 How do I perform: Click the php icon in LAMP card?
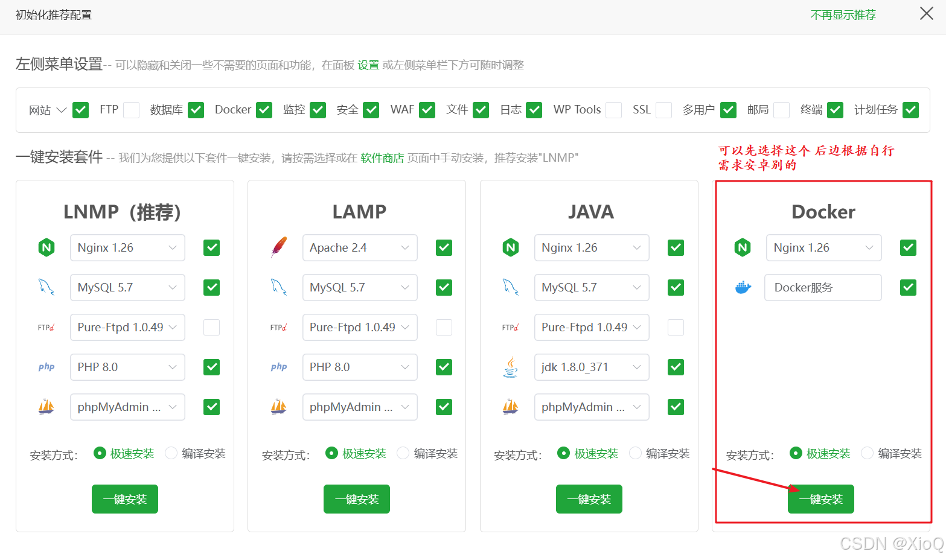pos(279,367)
